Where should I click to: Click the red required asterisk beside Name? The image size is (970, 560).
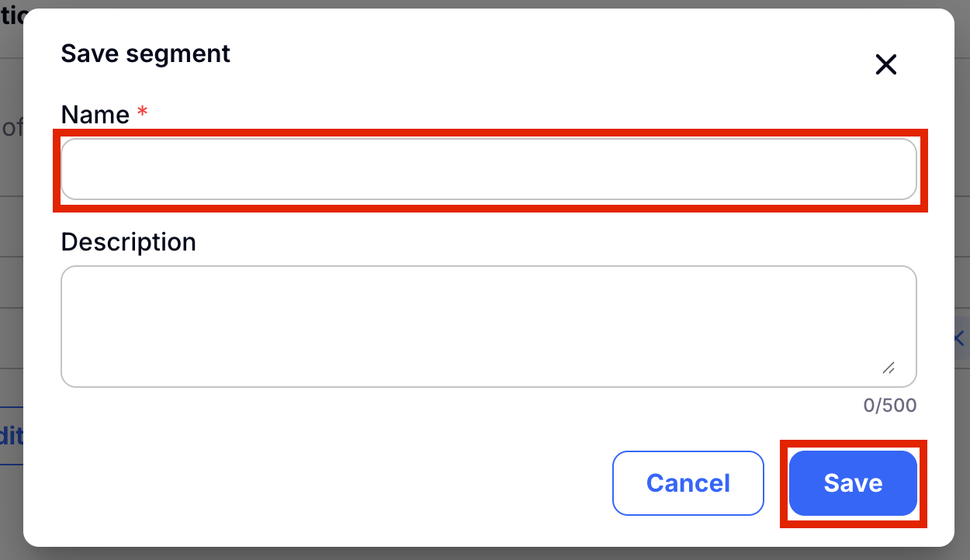(142, 113)
